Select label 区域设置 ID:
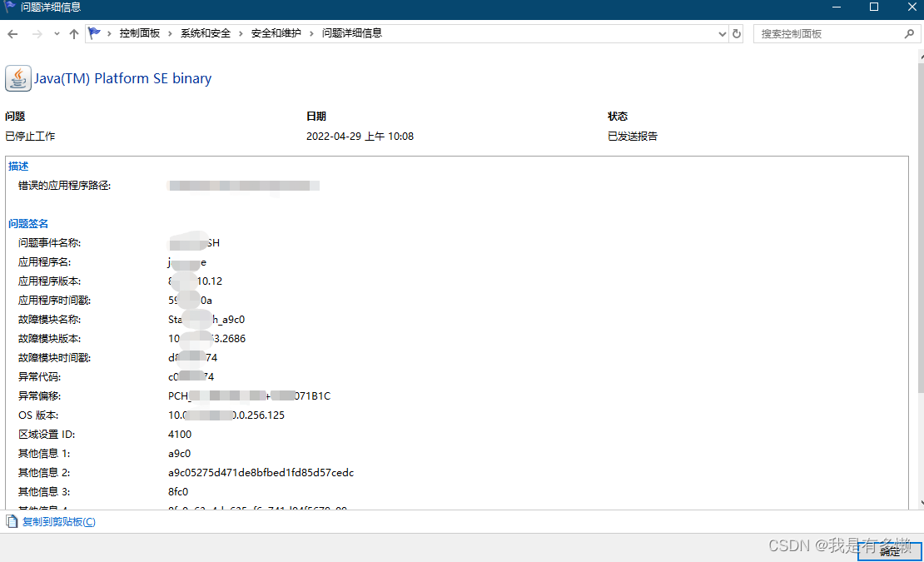Screen dimensions: 924x562 tap(47, 434)
